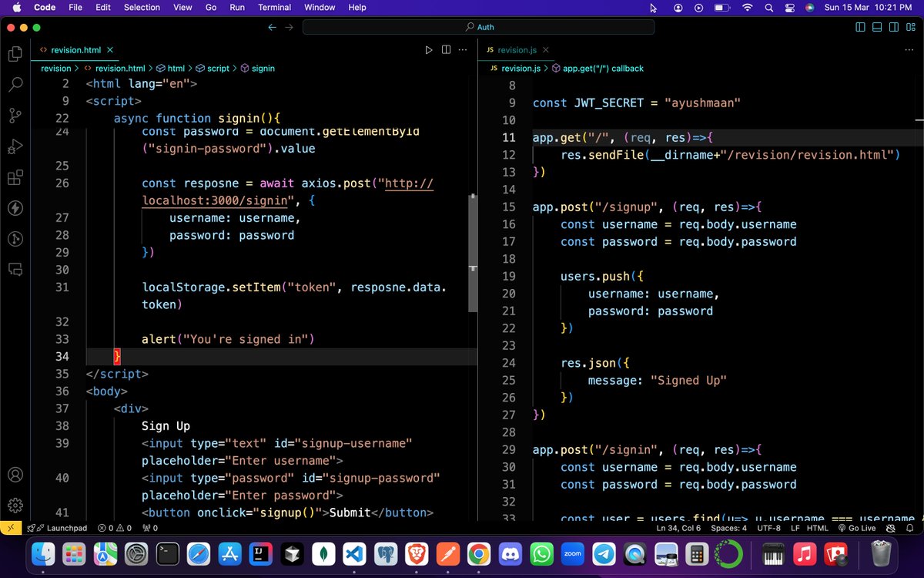Open the Run and Debug view

[x=15, y=146]
